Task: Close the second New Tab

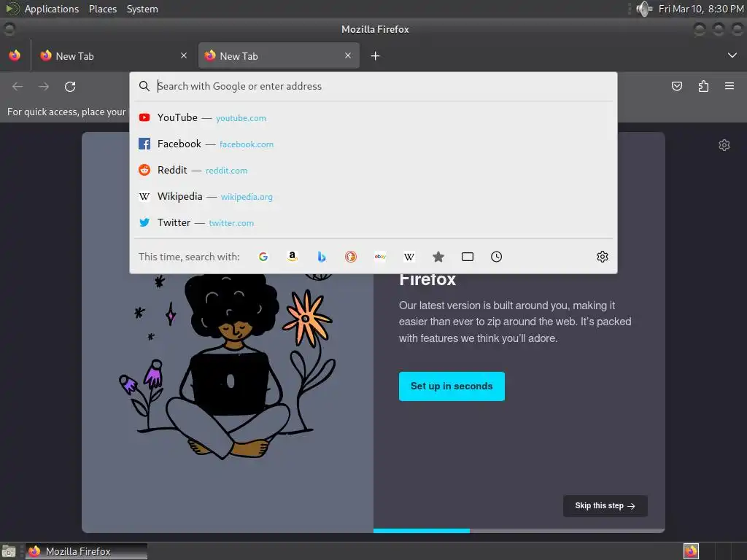Action: (348, 55)
